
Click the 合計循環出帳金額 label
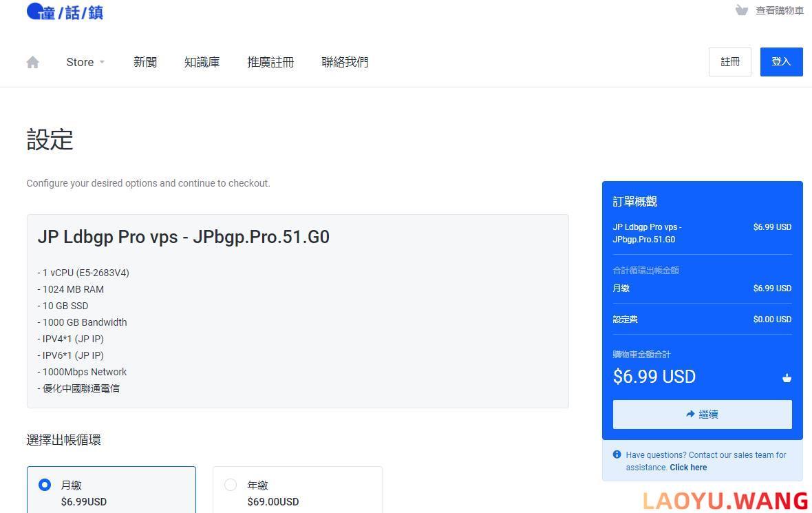645,271
